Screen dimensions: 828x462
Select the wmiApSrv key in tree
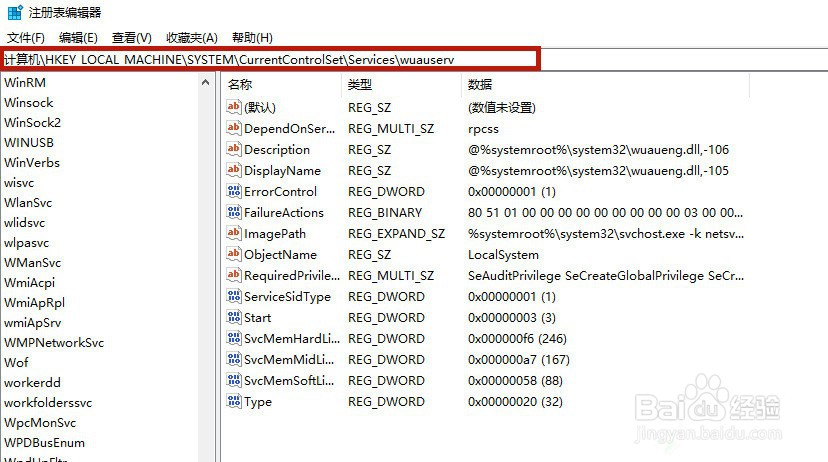[x=33, y=323]
